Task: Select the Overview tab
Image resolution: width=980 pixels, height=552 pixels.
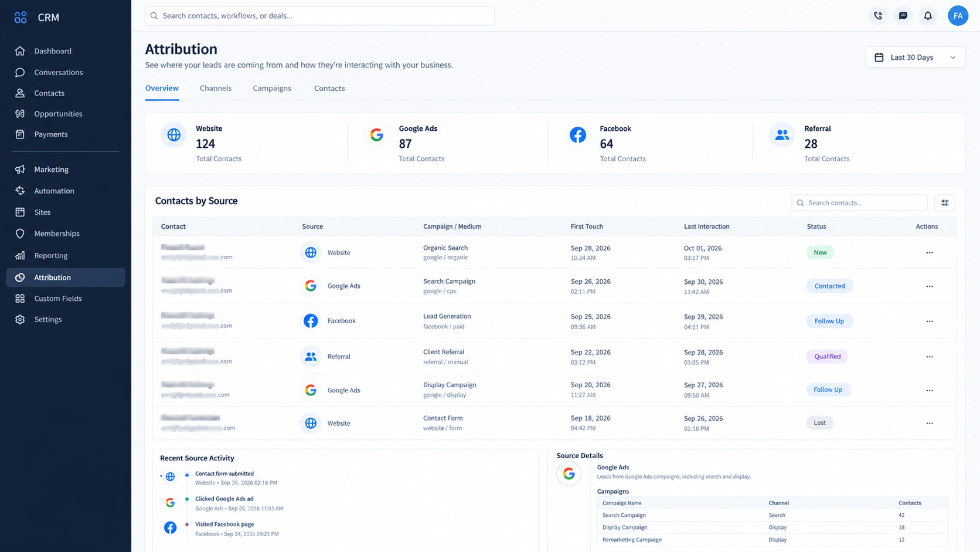Action: click(162, 88)
